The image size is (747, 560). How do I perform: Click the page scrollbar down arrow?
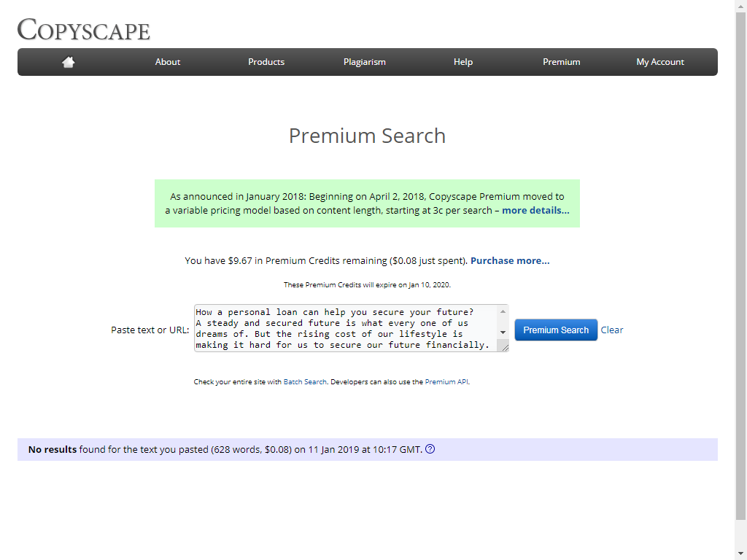point(740,554)
